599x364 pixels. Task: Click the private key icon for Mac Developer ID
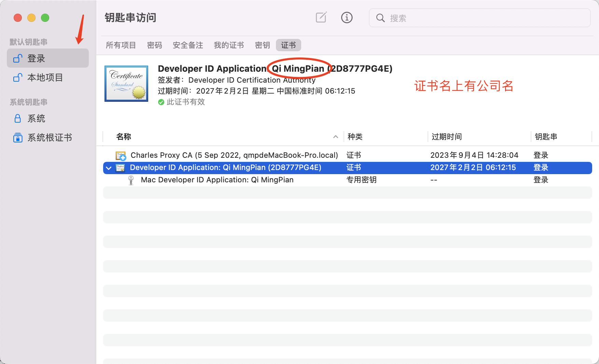pos(131,180)
